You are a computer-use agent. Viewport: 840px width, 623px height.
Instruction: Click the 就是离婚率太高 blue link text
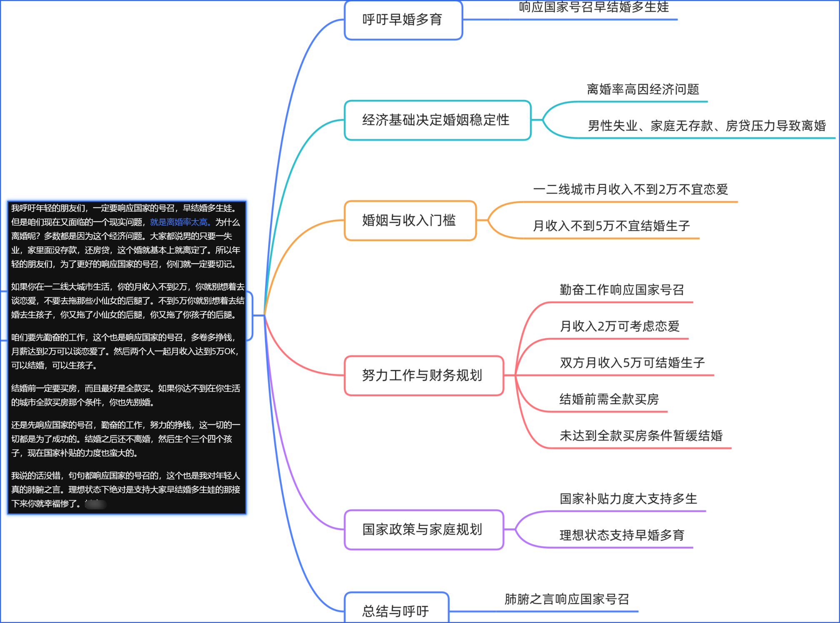coord(179,222)
